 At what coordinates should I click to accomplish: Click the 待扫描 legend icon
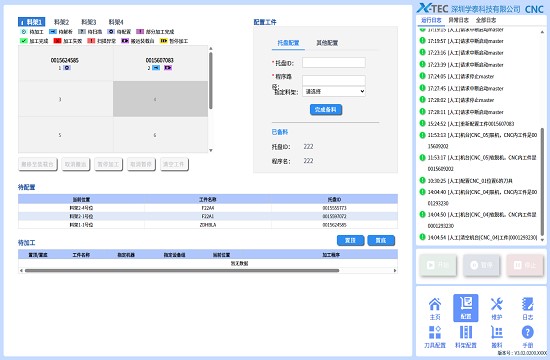(82, 32)
